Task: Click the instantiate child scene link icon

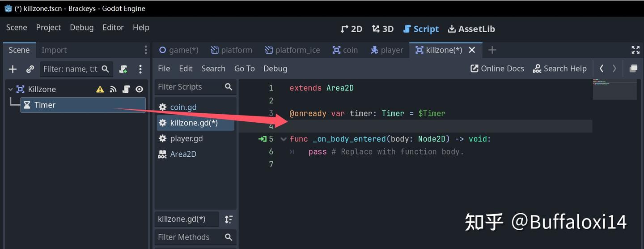Action: point(30,69)
